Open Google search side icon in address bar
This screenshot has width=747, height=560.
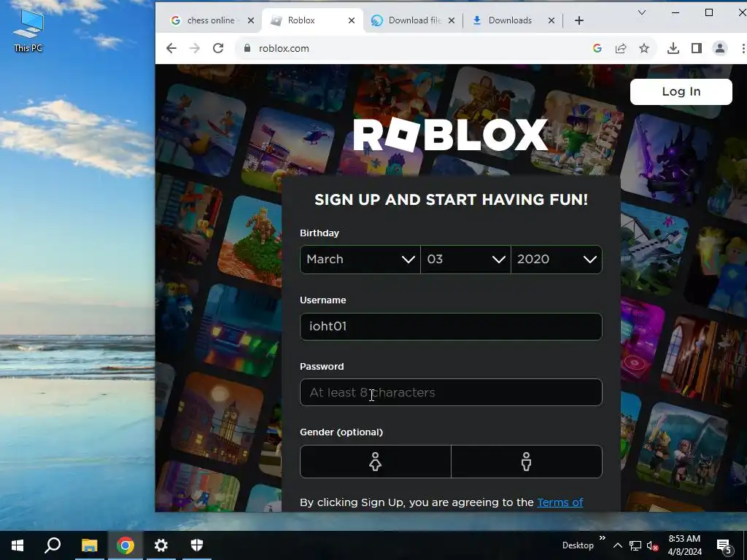coord(597,48)
